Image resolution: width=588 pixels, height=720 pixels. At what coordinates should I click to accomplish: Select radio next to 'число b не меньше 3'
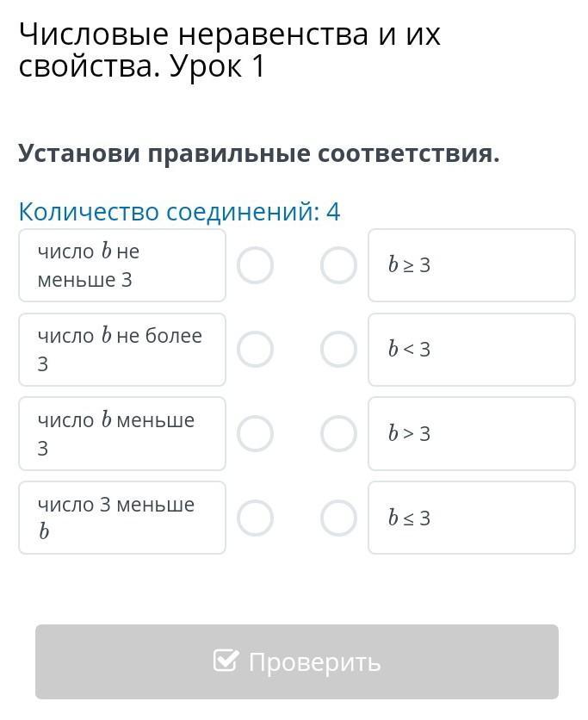[x=256, y=265]
